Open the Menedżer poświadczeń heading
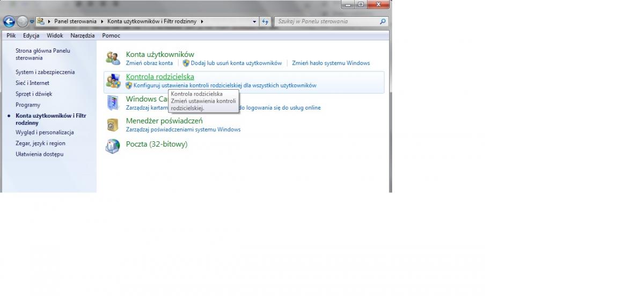644x296 pixels. (164, 121)
